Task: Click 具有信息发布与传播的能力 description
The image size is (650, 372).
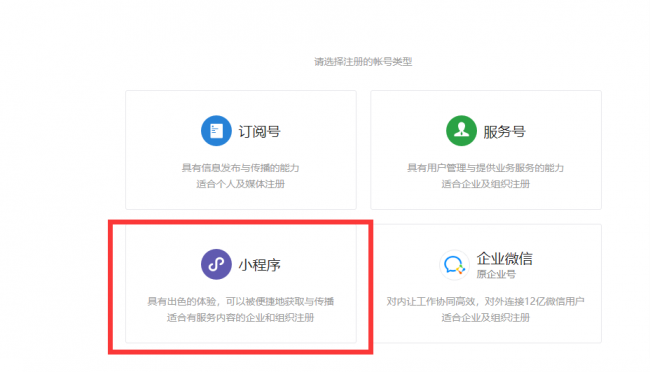Action: pos(240,168)
